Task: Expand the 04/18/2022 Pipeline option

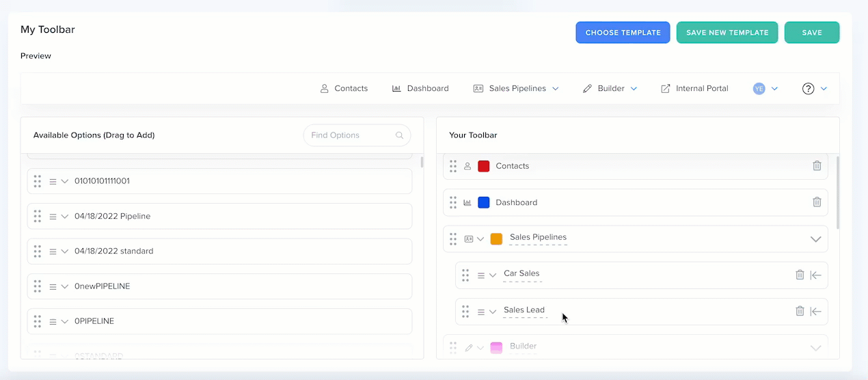Action: pyautogui.click(x=65, y=217)
